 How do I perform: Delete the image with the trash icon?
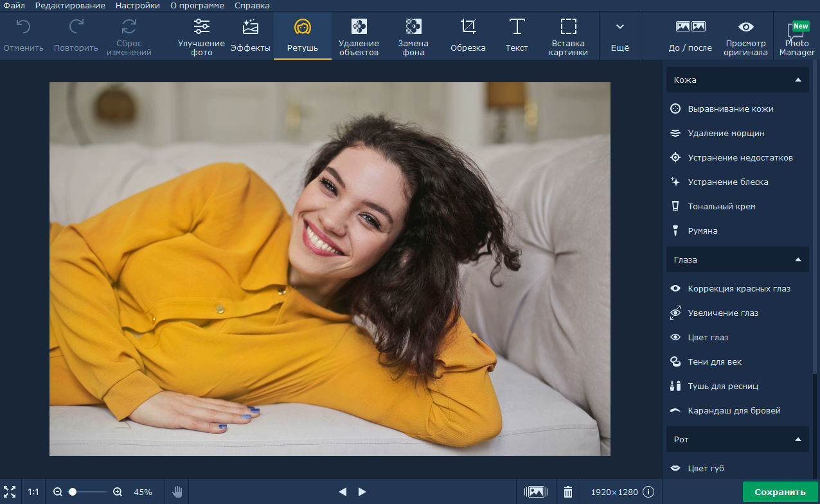tap(568, 492)
